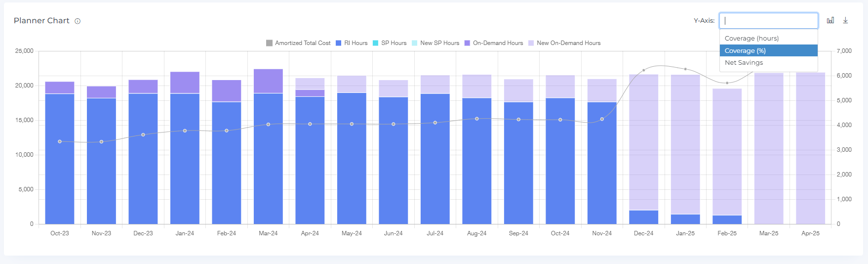The width and height of the screenshot is (868, 264).
Task: Click the Feb-25 small blue RI segment
Action: 727,220
